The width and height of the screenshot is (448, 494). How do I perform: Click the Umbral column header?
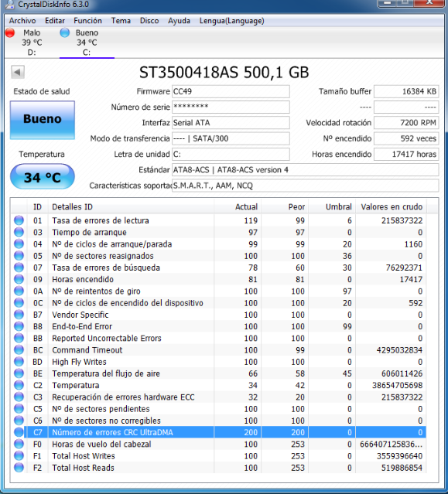(332, 207)
